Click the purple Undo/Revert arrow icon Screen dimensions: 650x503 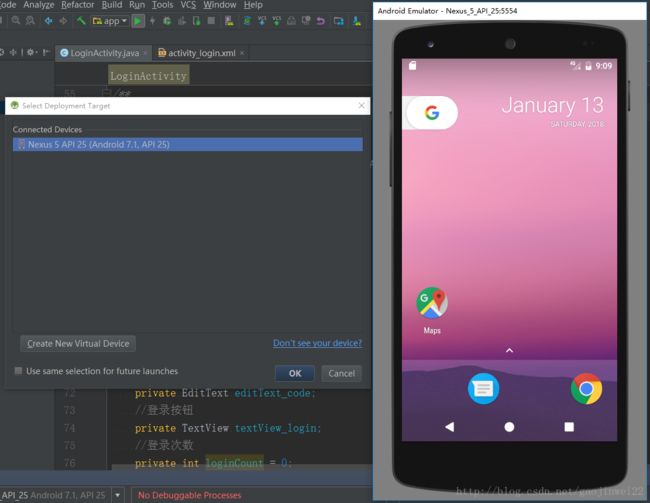click(320, 21)
